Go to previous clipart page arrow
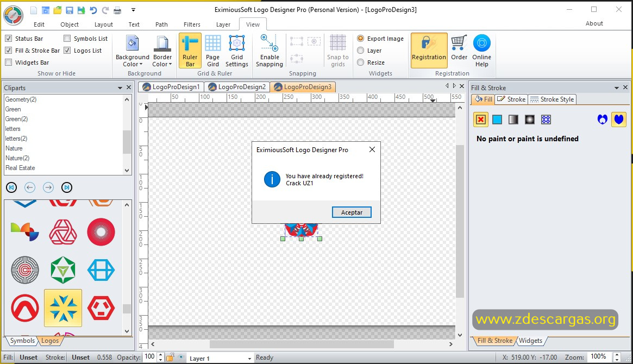Viewport: 633px width, 364px height. 30,187
